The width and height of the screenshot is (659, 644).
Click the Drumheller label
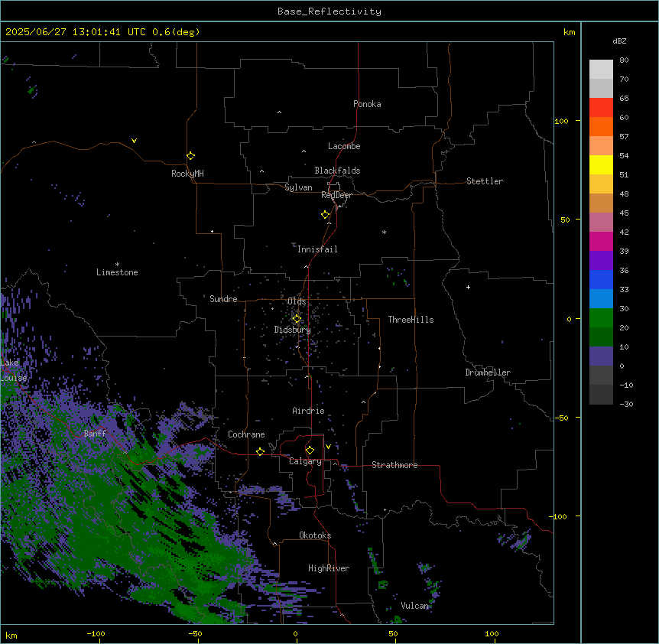point(488,372)
